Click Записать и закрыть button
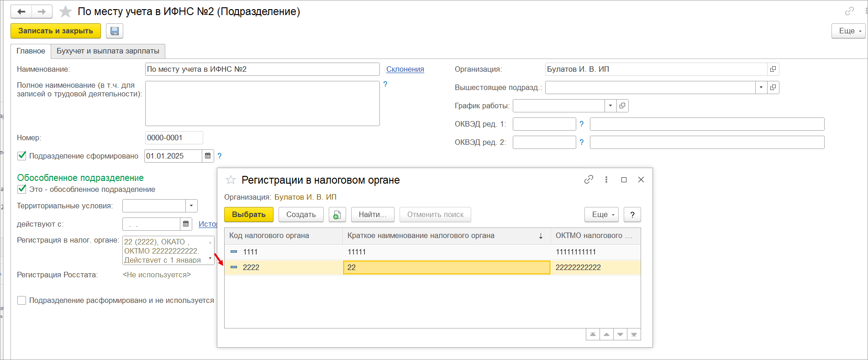The width and height of the screenshot is (868, 360). click(56, 31)
